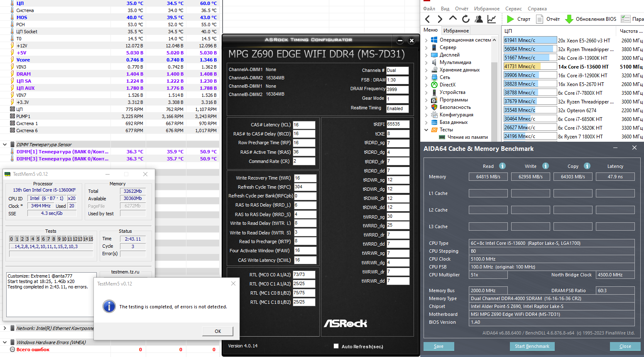
Task: Click the info icon beside Copy column
Action: [x=587, y=166]
